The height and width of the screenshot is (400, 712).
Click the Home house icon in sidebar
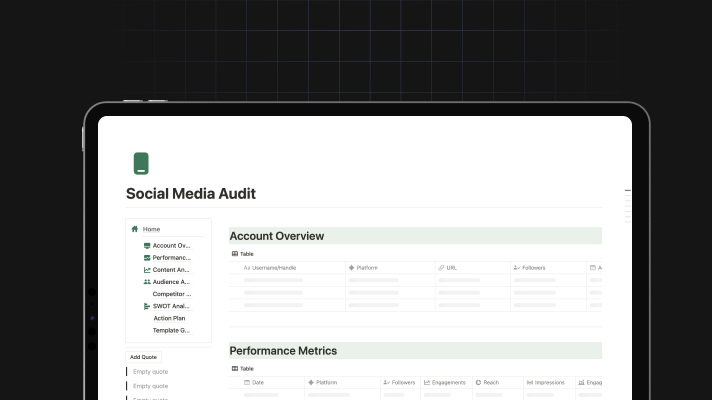pos(135,229)
